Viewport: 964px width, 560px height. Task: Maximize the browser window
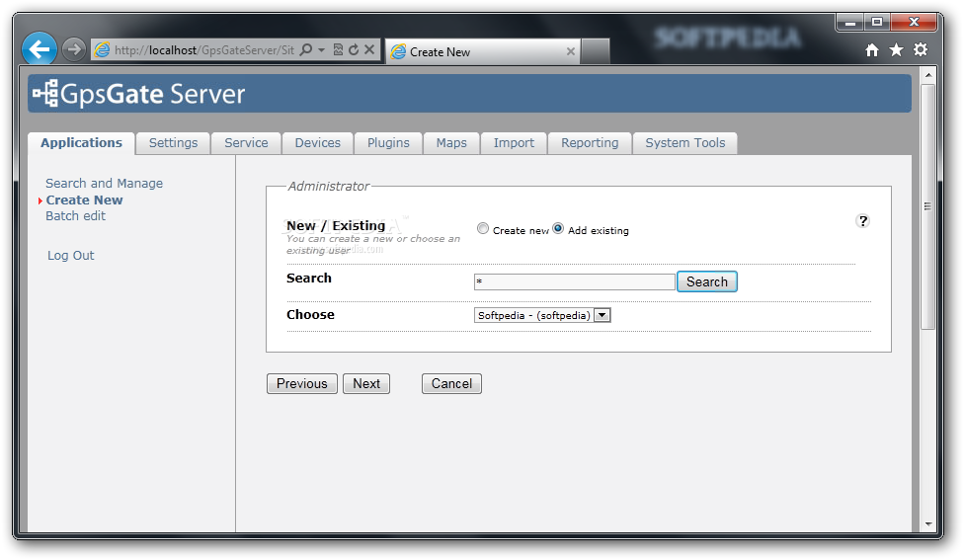(x=877, y=23)
